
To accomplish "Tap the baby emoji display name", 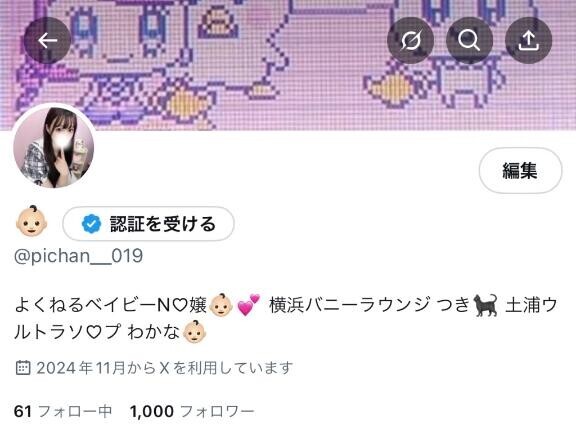I will (32, 220).
